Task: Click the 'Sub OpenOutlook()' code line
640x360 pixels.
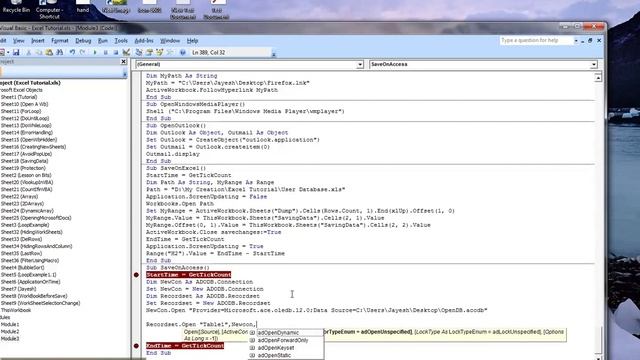Action: pos(176,126)
